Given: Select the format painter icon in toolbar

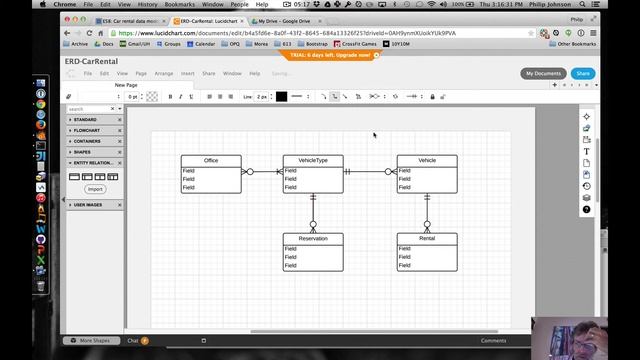Looking at the screenshot, I should pos(69,97).
